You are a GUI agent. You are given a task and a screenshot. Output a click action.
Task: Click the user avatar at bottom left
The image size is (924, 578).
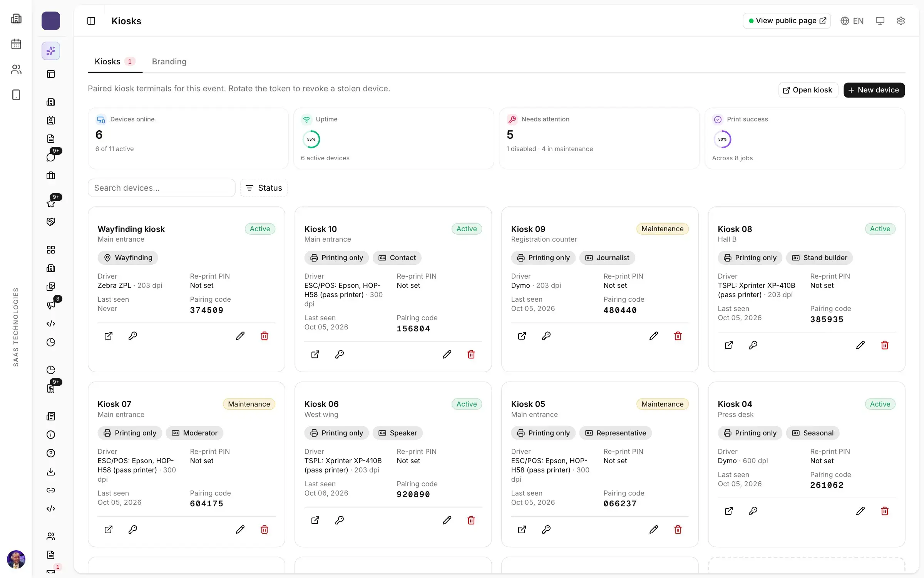16,559
